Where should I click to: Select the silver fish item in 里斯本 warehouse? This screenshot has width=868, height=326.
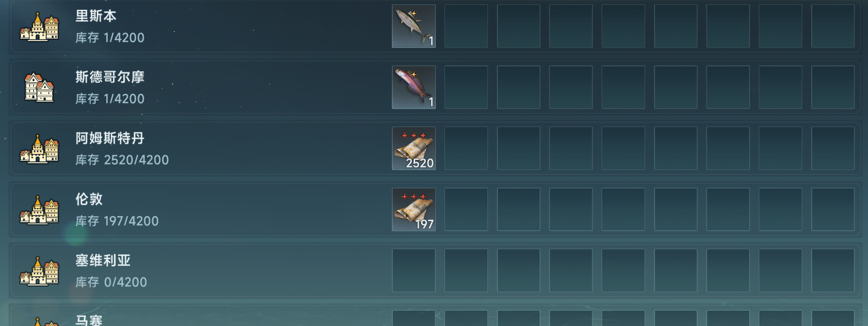(414, 26)
